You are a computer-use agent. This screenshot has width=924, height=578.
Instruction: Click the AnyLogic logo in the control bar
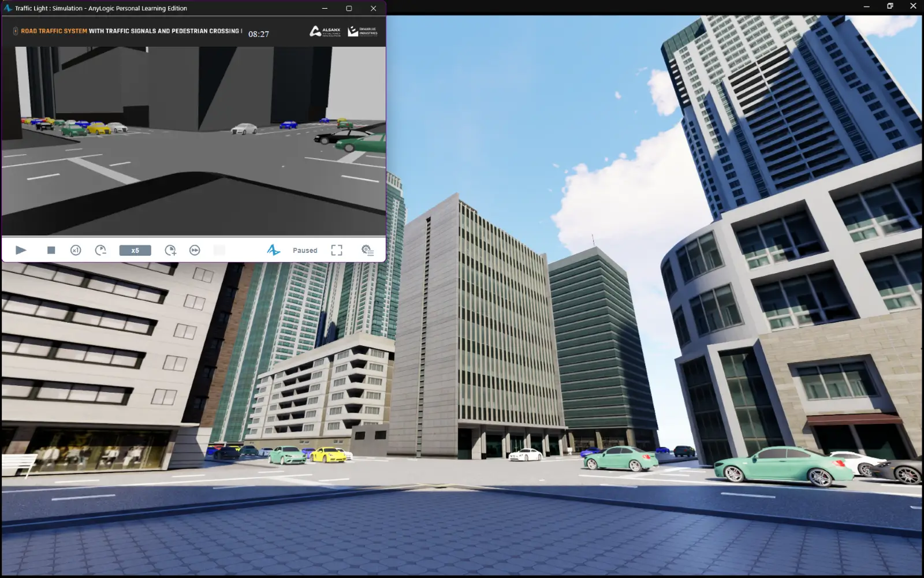click(273, 250)
